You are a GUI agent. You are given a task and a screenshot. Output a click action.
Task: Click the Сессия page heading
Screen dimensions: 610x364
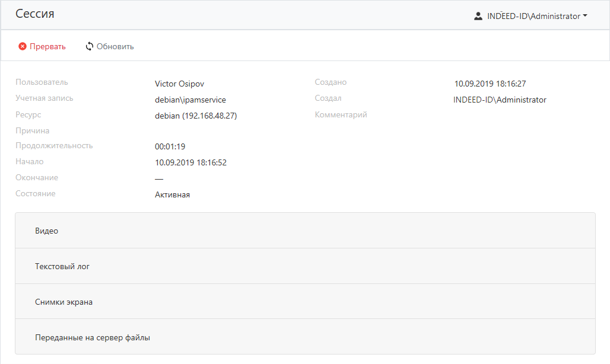coord(34,14)
